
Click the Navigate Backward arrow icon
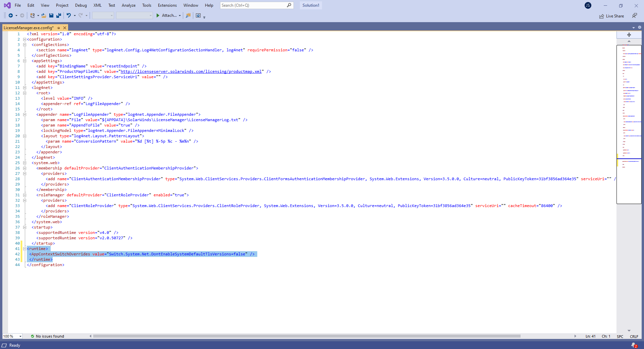click(11, 15)
